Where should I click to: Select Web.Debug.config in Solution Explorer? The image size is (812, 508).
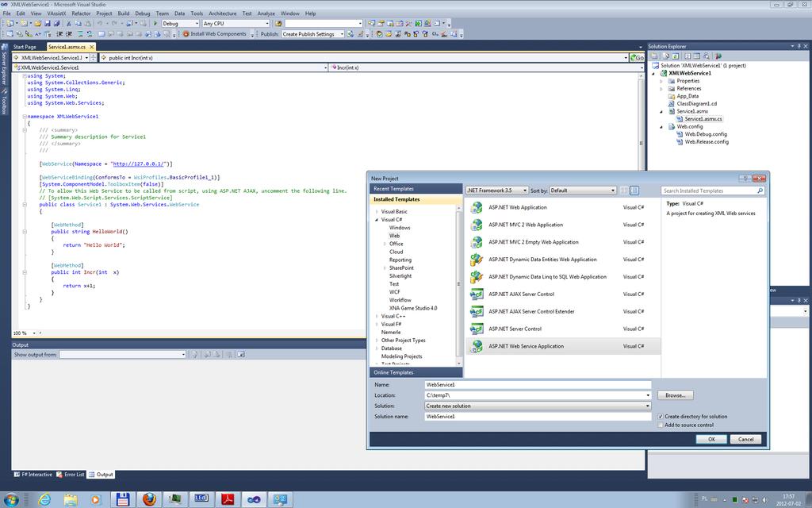point(705,134)
